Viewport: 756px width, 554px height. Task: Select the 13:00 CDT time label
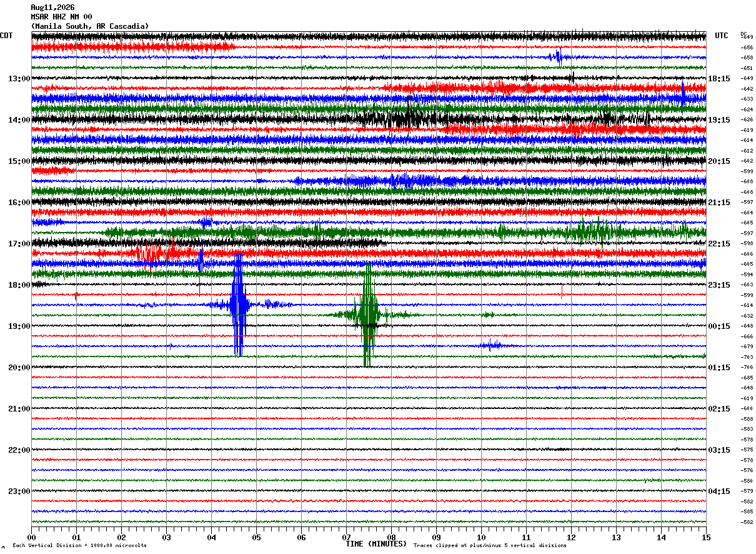[x=19, y=79]
